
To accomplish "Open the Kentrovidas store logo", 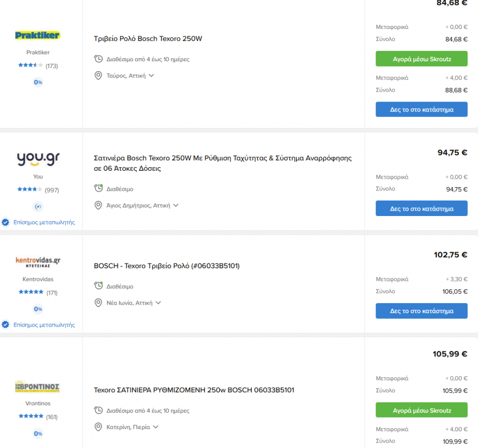I will coord(38,262).
